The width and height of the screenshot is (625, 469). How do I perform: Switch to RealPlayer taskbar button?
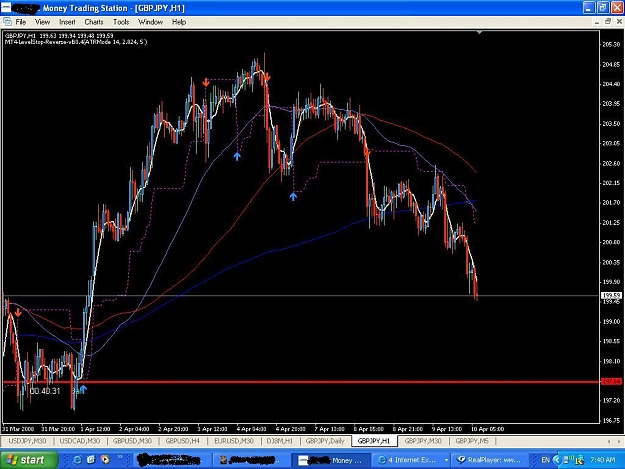(490, 460)
